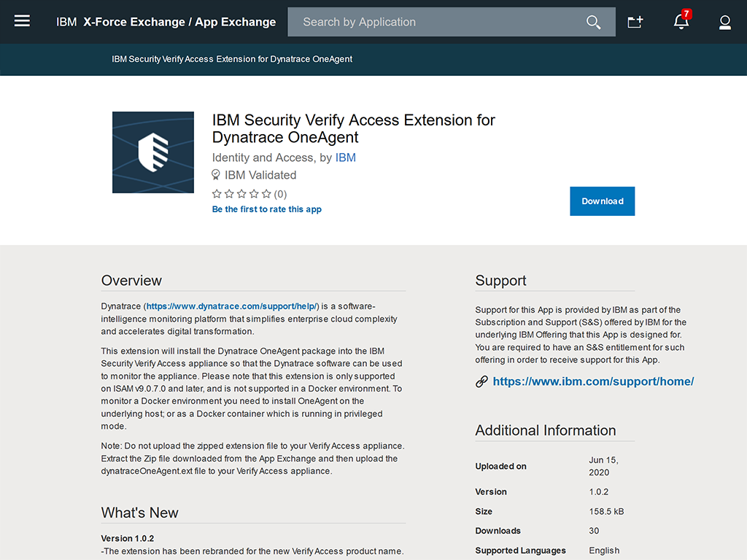
Task: Select the What's New heading
Action: point(139,513)
